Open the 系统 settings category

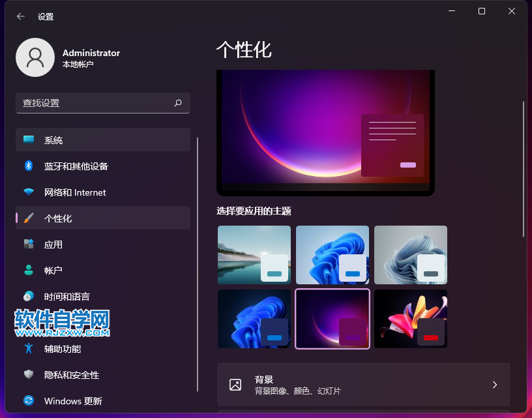click(103, 140)
